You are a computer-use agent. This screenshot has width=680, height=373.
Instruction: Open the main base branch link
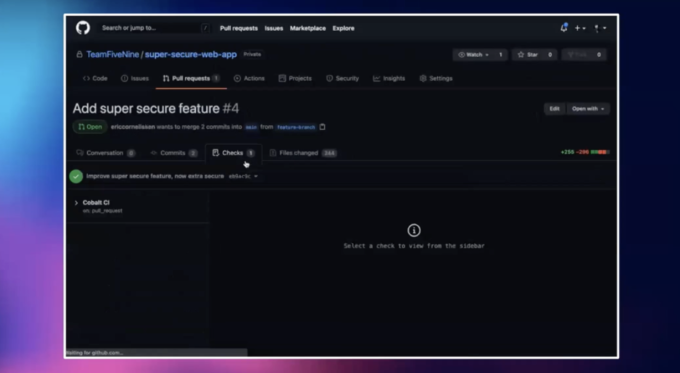pyautogui.click(x=251, y=127)
